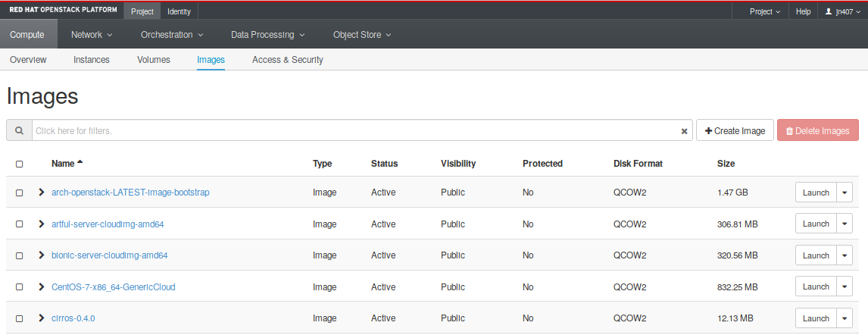Switch to the Instances tab

(92, 60)
